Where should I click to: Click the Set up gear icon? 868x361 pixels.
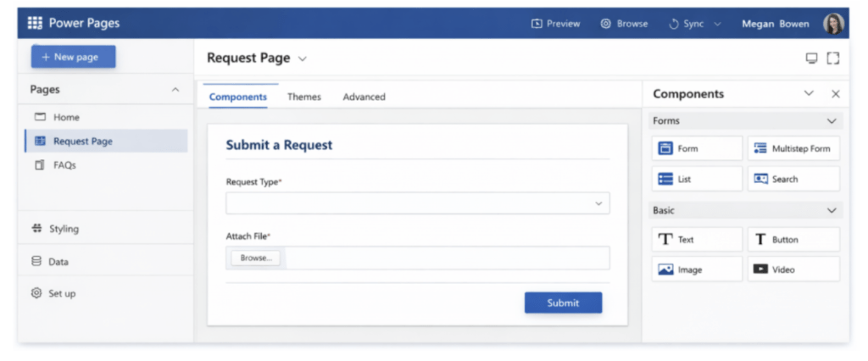tap(36, 293)
